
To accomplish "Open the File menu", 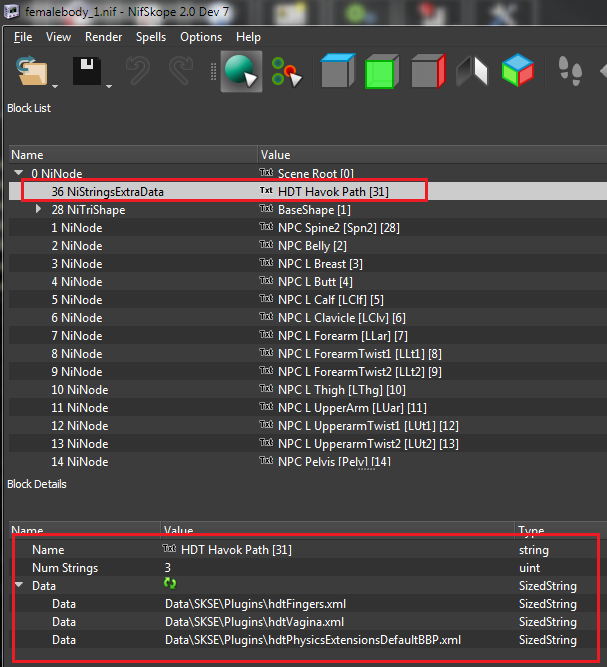I will [x=23, y=37].
